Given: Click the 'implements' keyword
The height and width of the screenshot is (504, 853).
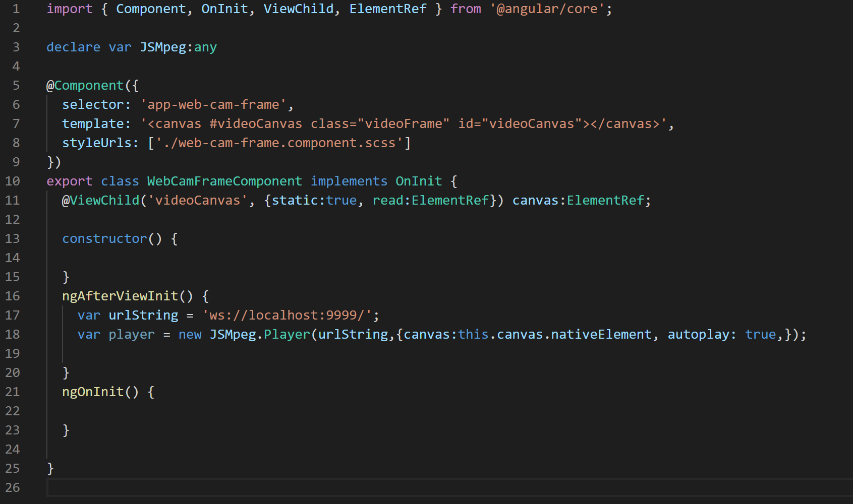Looking at the screenshot, I should 349,181.
